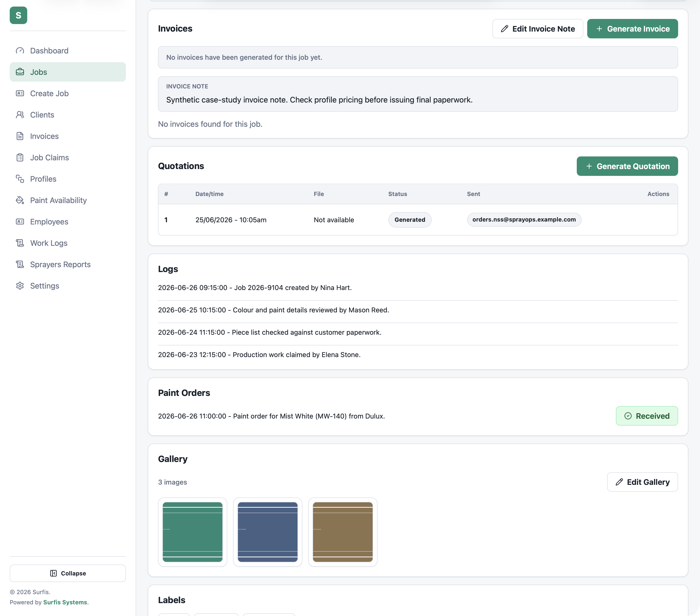Click the Dashboard gauge icon

click(x=20, y=51)
